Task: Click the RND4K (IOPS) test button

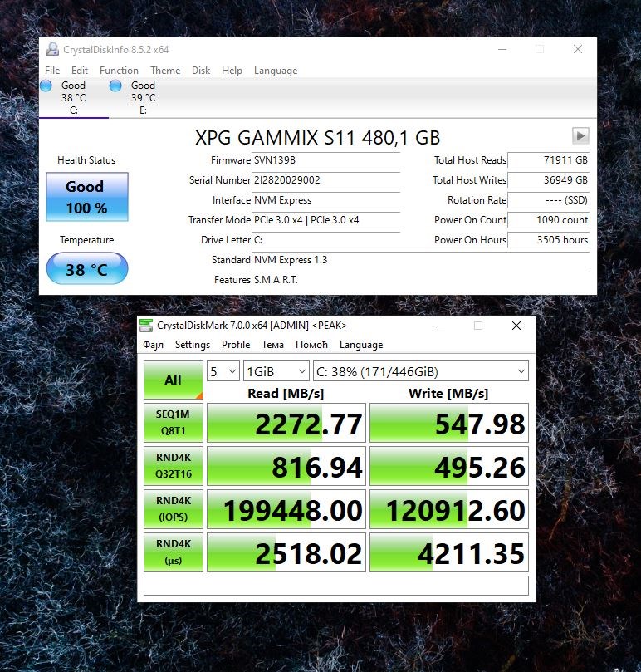Action: (x=173, y=509)
